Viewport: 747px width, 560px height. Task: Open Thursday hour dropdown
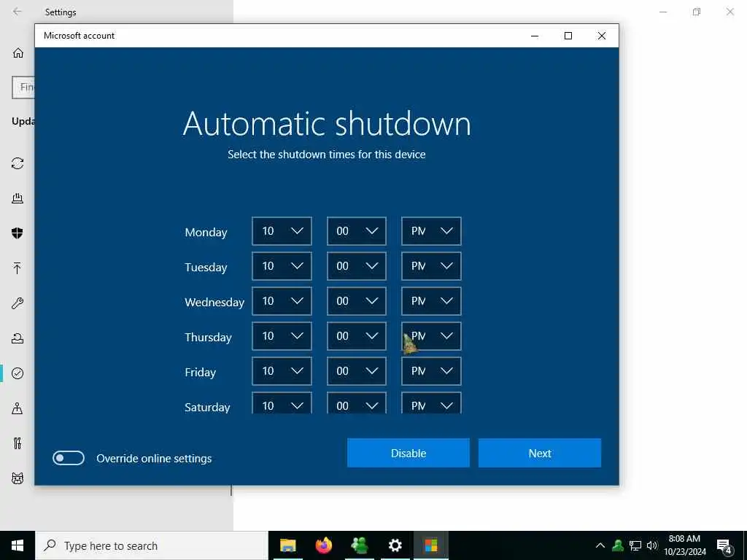[282, 336]
